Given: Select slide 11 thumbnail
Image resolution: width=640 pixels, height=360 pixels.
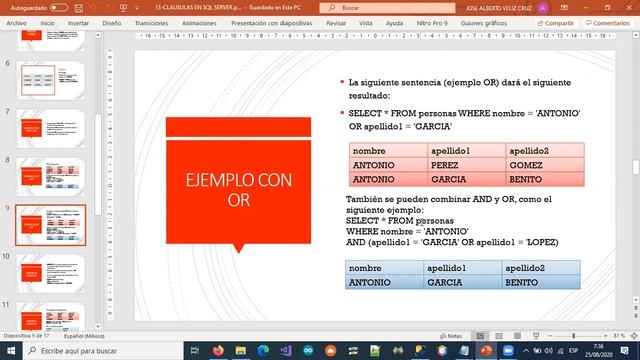Looking at the screenshot, I should [x=51, y=317].
